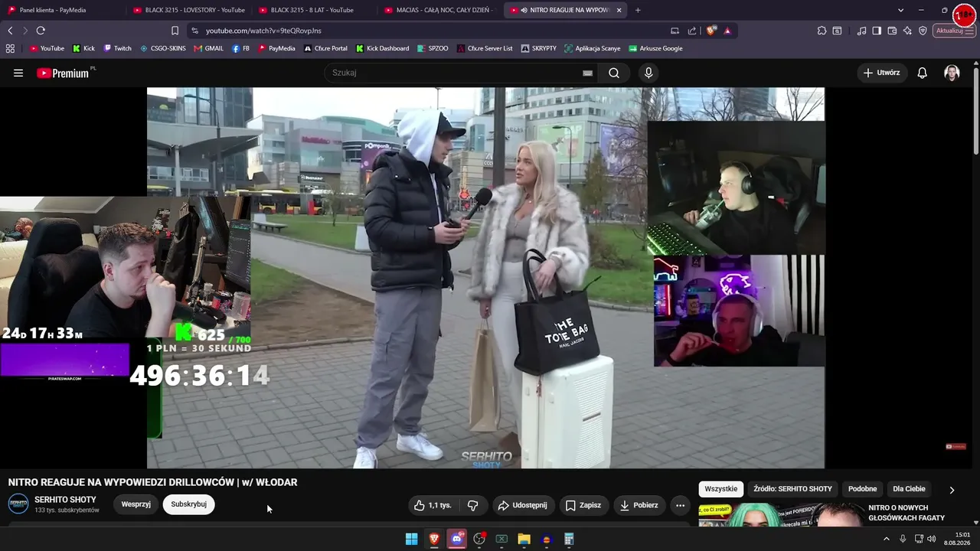Screen dimensions: 980x551
Task: Toggle the browser sidebar panel
Action: tap(877, 31)
